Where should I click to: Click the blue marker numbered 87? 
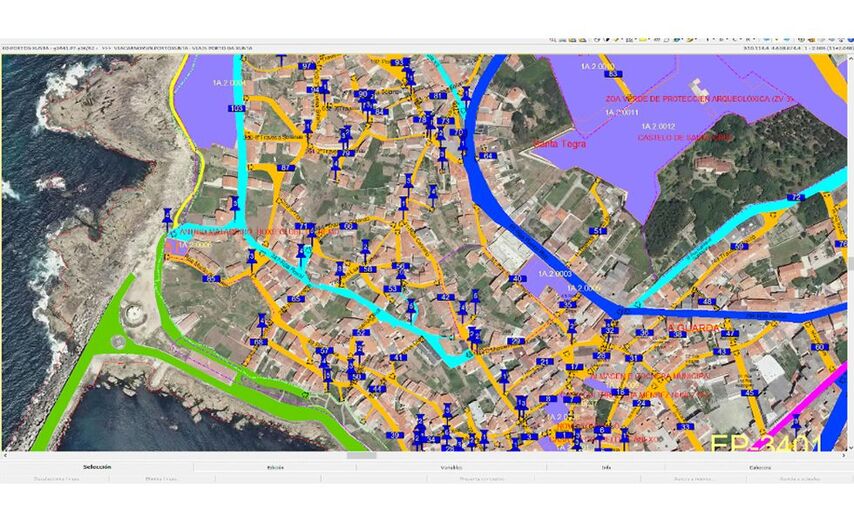pyautogui.click(x=287, y=168)
